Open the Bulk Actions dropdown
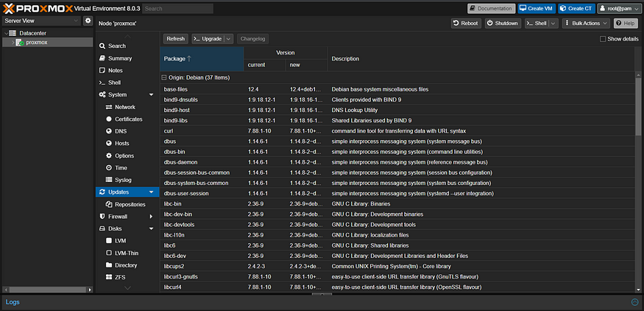 pyautogui.click(x=586, y=24)
